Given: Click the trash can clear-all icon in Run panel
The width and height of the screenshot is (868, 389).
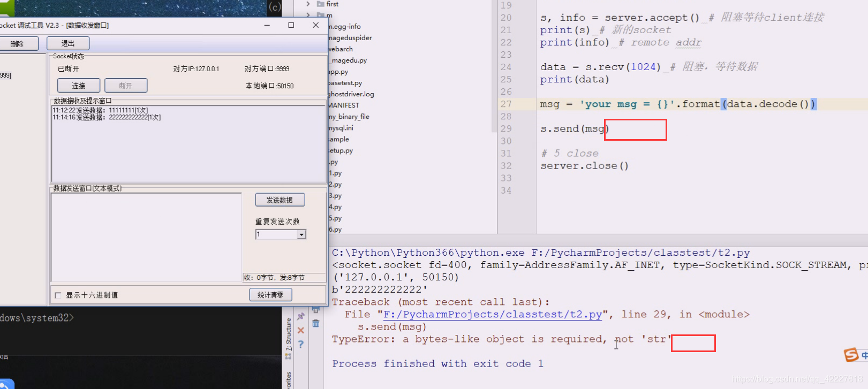Looking at the screenshot, I should click(316, 323).
